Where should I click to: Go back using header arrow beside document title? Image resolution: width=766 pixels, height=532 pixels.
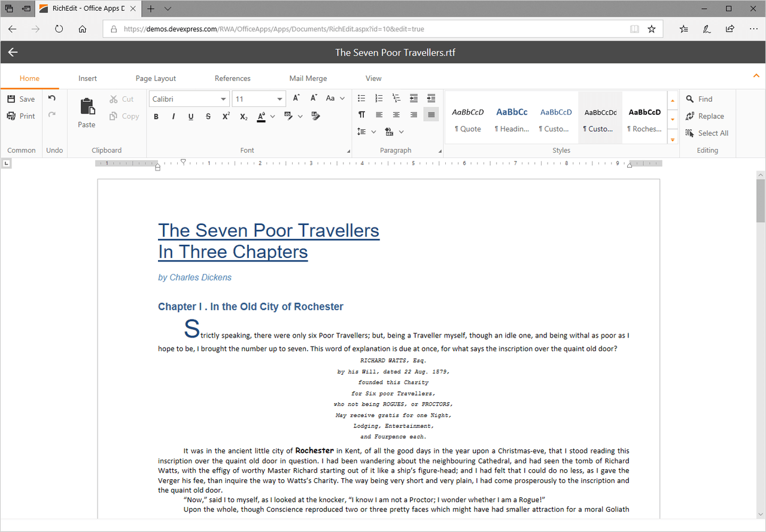pyautogui.click(x=13, y=52)
